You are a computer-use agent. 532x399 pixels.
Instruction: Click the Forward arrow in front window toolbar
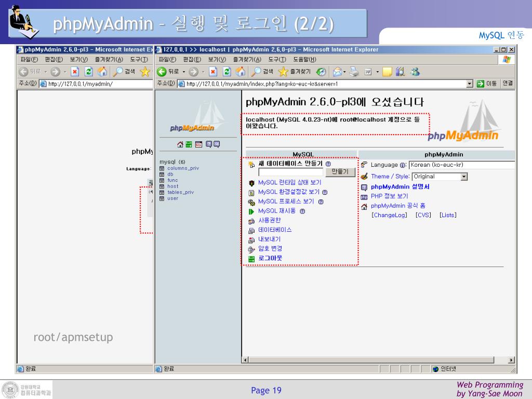[193, 72]
